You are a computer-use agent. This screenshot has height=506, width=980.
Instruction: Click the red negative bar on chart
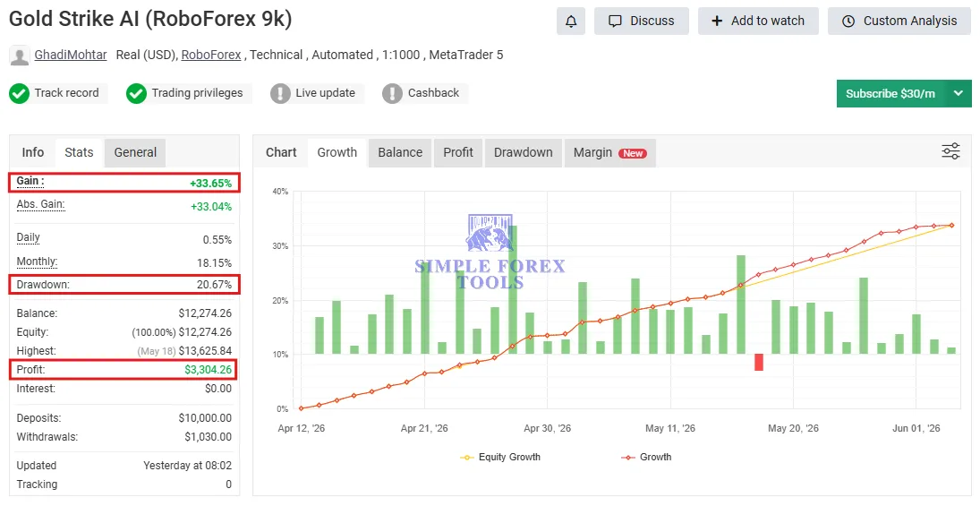(x=759, y=362)
